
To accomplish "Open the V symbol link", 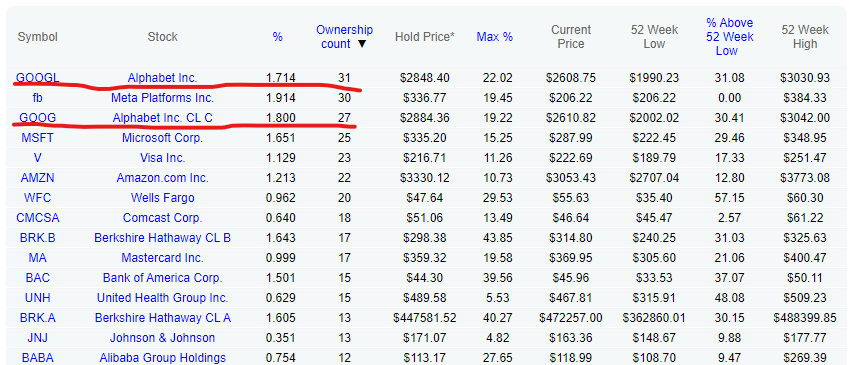I will [37, 158].
